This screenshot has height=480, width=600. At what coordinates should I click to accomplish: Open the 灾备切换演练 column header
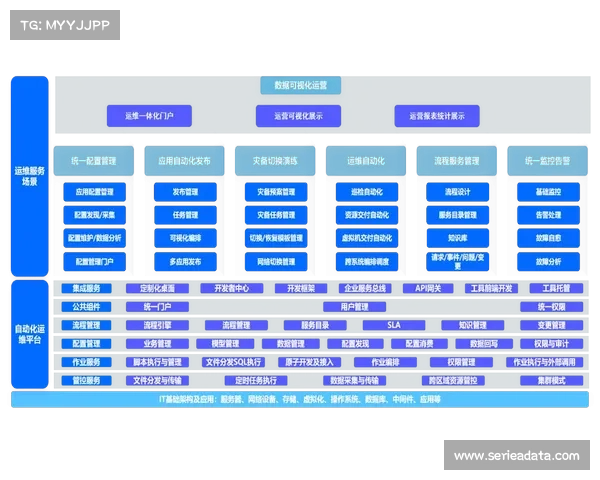click(274, 160)
